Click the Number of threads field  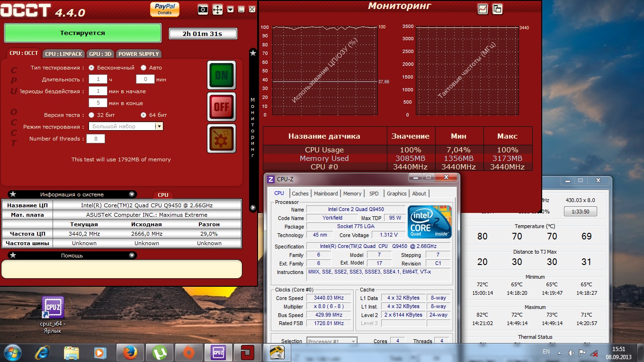coord(96,139)
